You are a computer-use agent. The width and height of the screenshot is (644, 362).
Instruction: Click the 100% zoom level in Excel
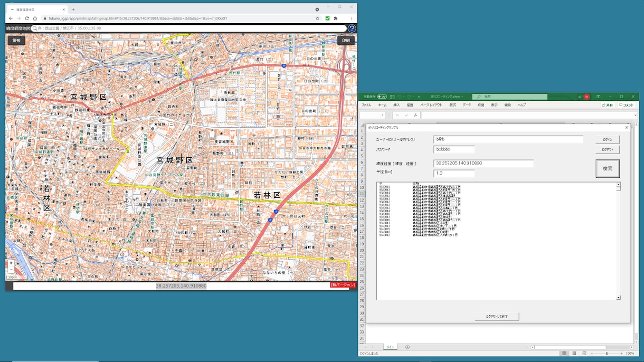point(630,354)
